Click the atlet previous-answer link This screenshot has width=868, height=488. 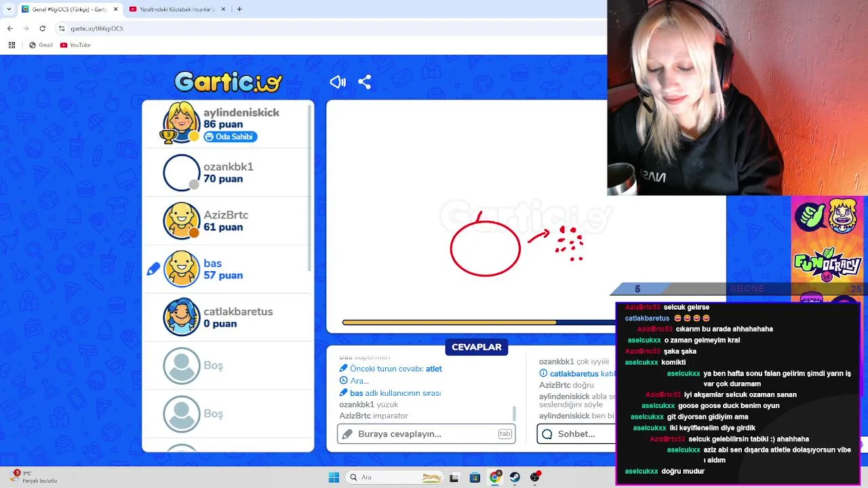[x=433, y=369]
